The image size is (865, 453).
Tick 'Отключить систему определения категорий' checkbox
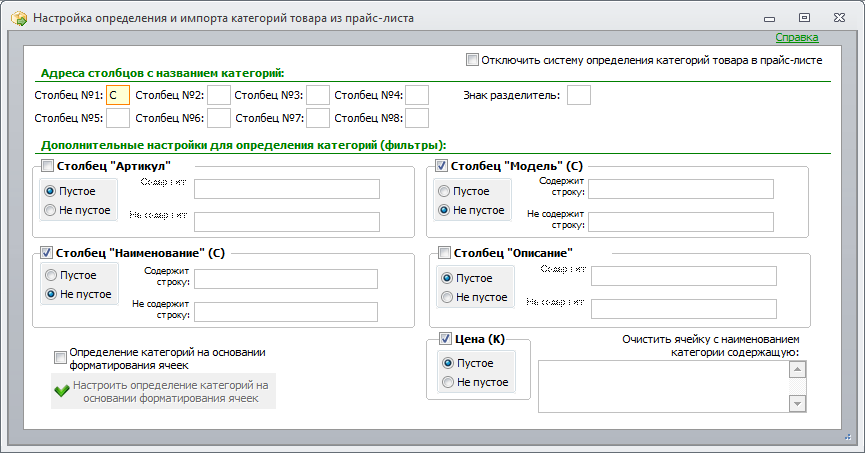coord(472,60)
